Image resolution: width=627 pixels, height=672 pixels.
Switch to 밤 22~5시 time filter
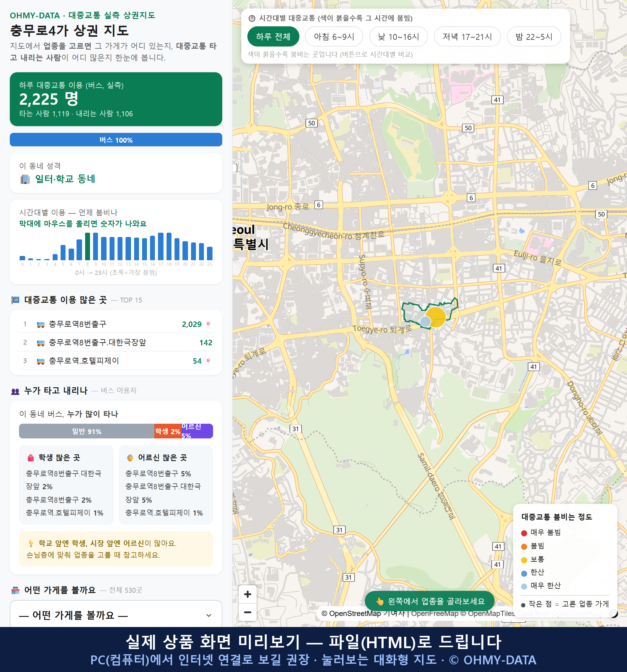[x=534, y=36]
